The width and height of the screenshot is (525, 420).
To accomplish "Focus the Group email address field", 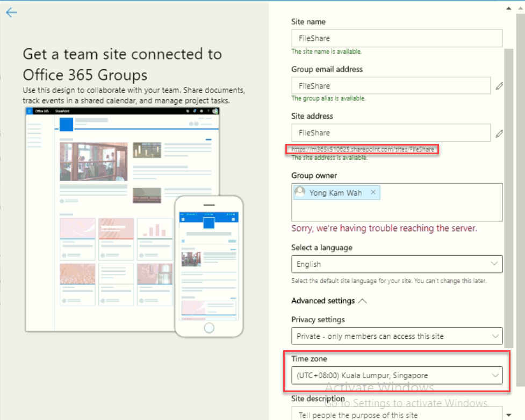I will point(391,85).
